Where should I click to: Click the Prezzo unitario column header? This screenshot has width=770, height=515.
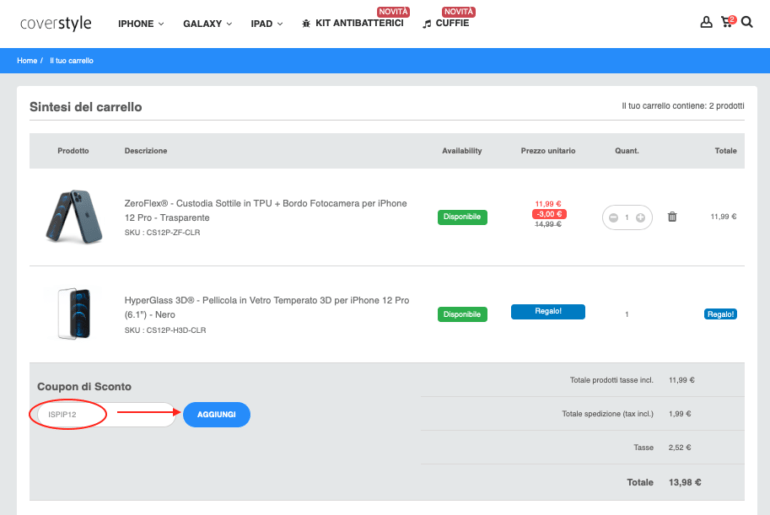tap(548, 151)
